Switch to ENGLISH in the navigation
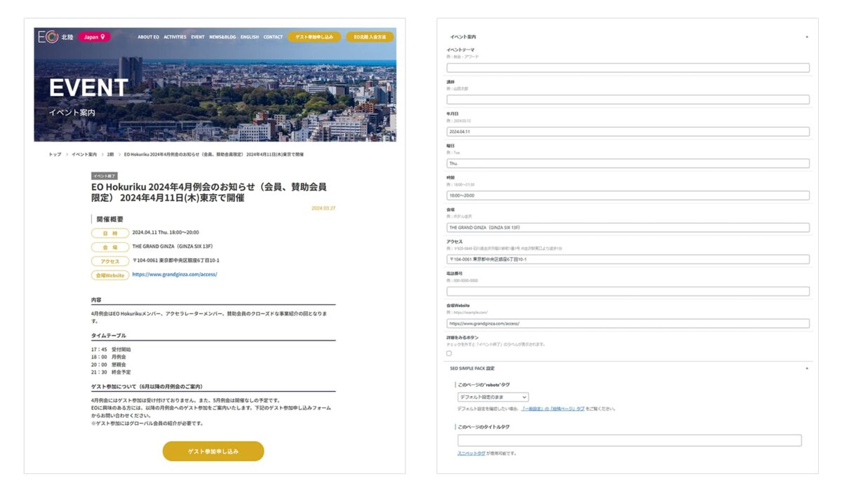 coord(250,37)
